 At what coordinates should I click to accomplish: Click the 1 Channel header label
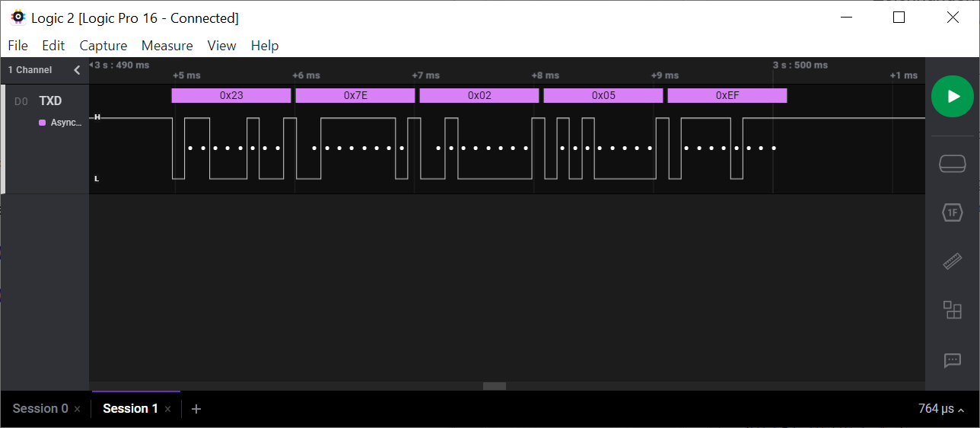pyautogui.click(x=30, y=70)
